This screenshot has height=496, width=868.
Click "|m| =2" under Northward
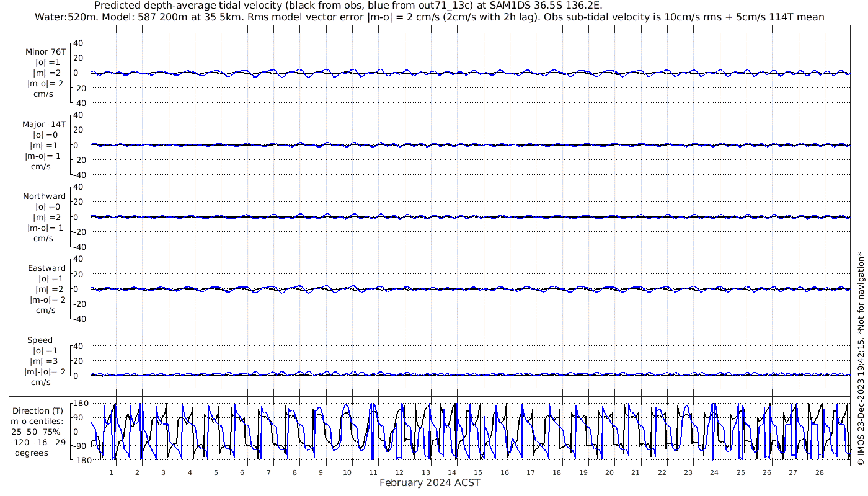click(x=47, y=218)
